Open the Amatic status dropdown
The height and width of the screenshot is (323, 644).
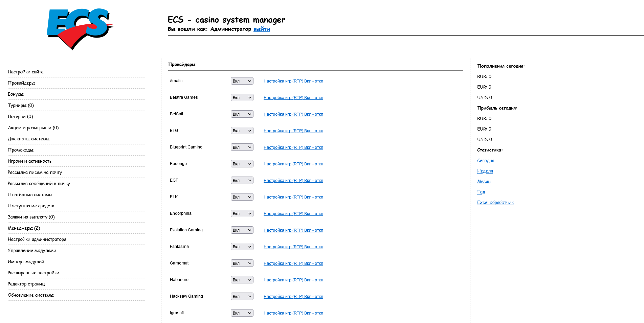click(242, 81)
